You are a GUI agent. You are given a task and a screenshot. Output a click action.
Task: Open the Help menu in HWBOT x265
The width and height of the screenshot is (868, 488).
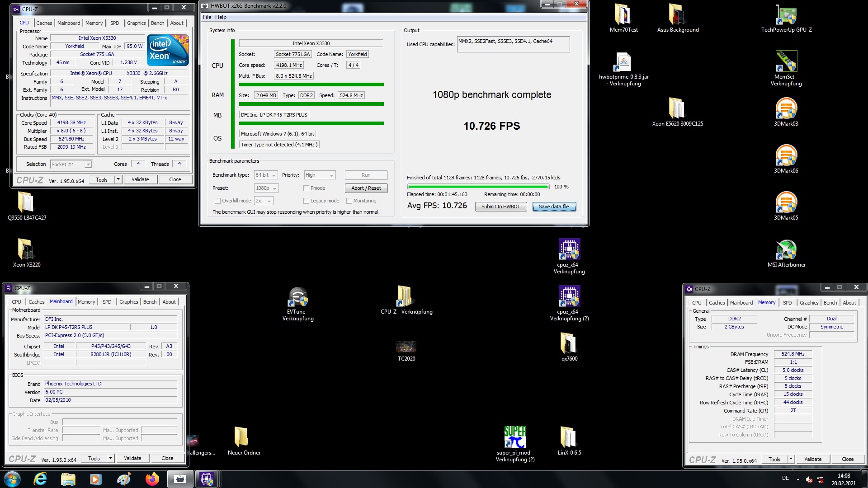[x=221, y=17]
